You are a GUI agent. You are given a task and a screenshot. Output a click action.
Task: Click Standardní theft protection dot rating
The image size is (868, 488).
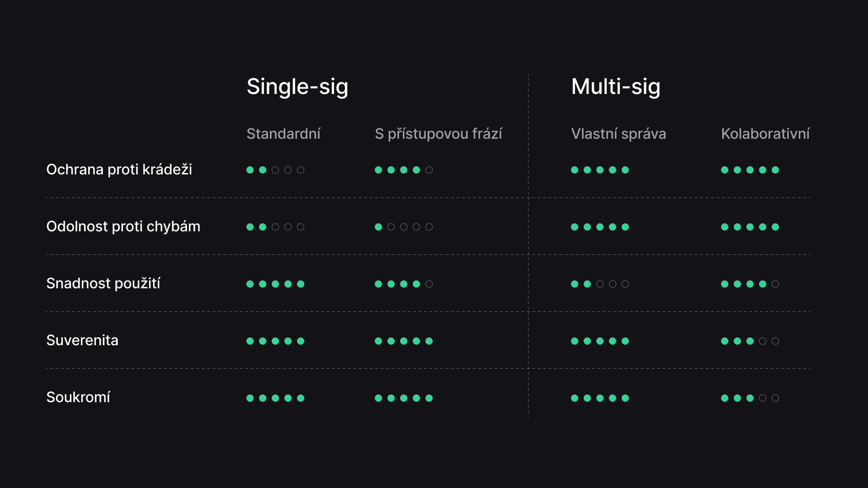tap(275, 170)
